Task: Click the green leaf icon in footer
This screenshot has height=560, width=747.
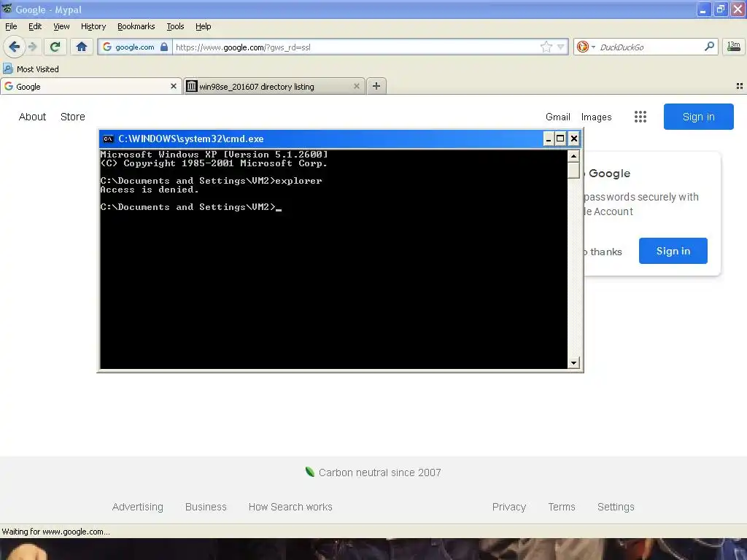Action: coord(309,472)
